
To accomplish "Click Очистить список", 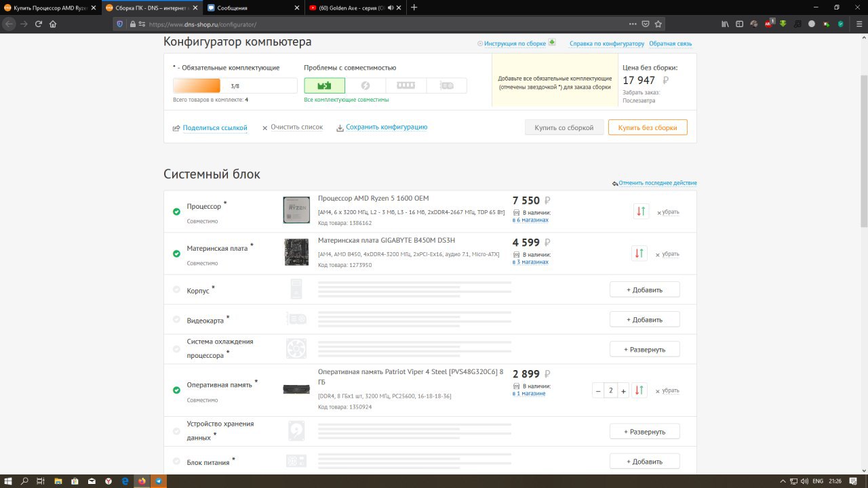I will click(292, 127).
